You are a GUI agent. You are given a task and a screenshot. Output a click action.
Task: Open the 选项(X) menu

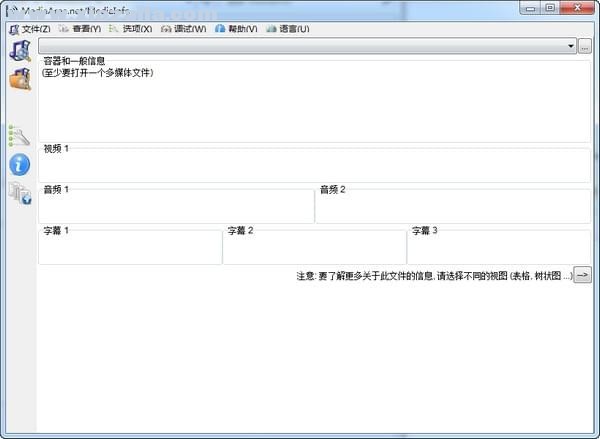point(130,29)
